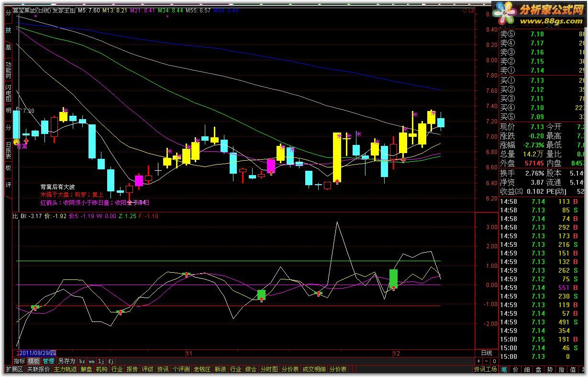Viewport: 588px width, 377px height.
Task: Switch to the 价 tab
Action: point(516,369)
